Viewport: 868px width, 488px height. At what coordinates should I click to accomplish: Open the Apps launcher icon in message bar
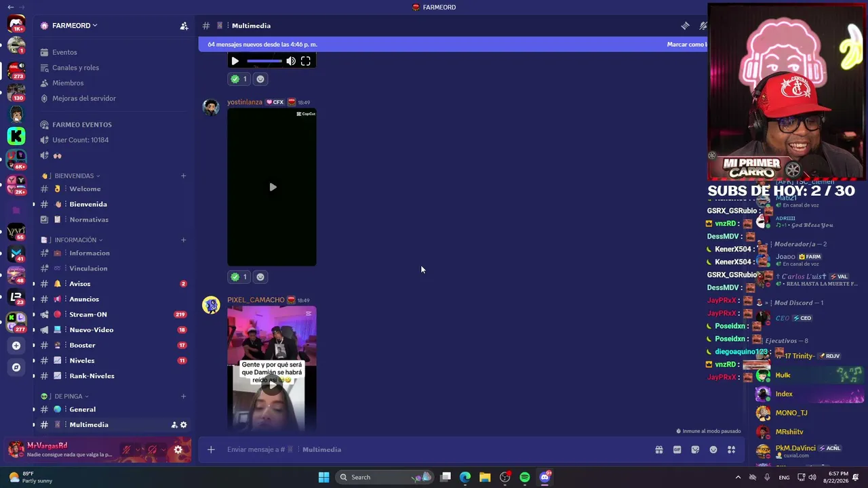pos(731,449)
